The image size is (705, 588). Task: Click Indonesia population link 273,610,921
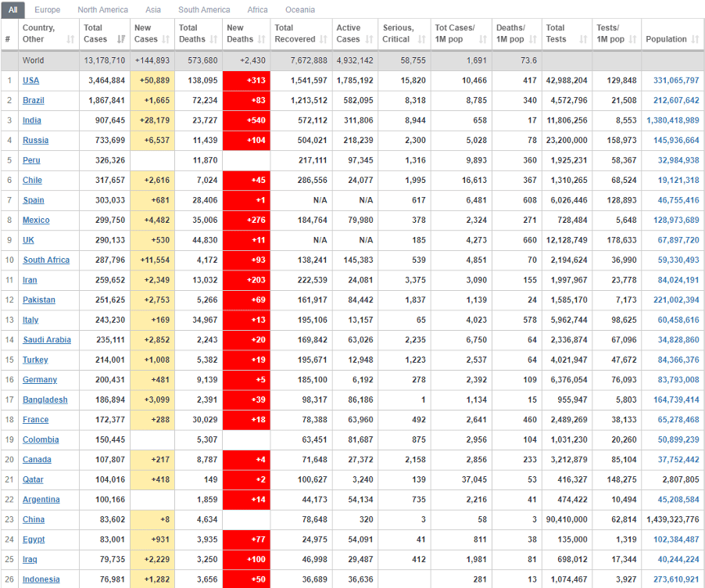676,579
